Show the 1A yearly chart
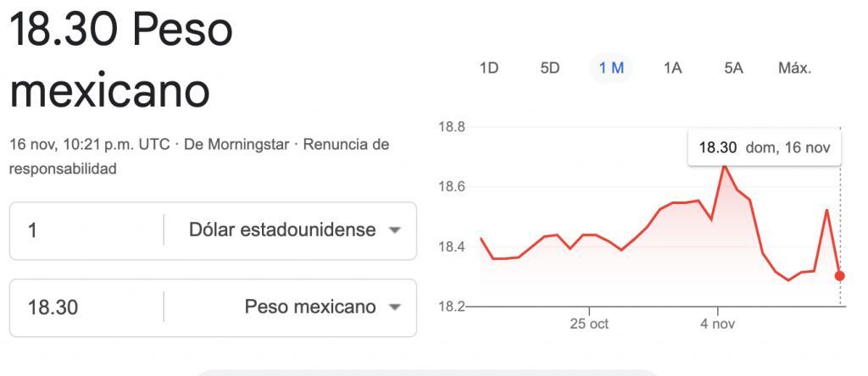Screen dimensions: 868x376 (672, 69)
